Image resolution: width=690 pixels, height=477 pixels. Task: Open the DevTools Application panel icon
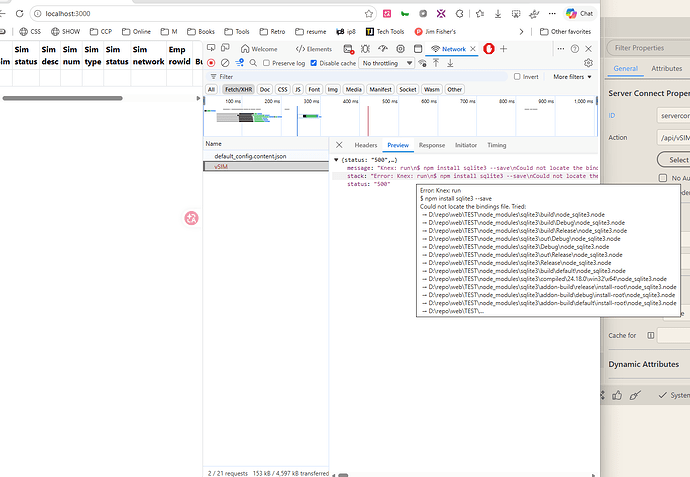point(418,49)
